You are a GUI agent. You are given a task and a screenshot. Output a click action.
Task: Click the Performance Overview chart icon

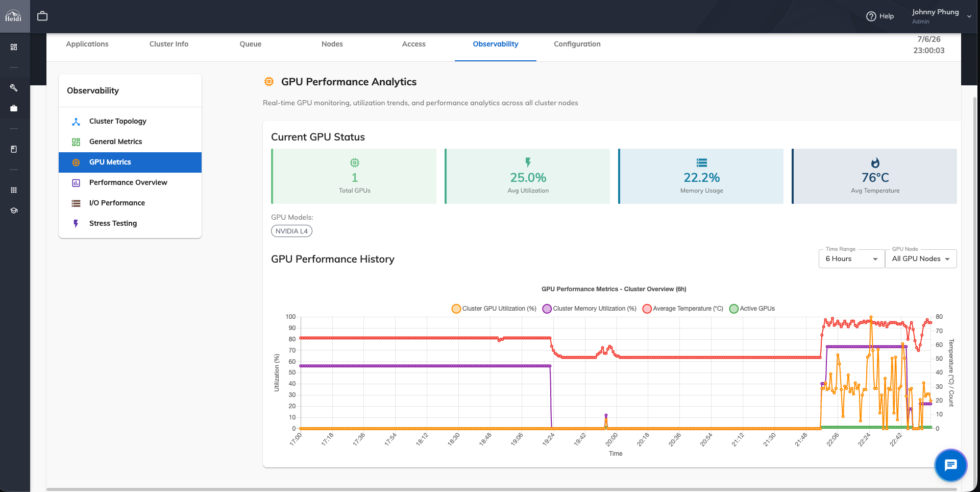tap(76, 183)
